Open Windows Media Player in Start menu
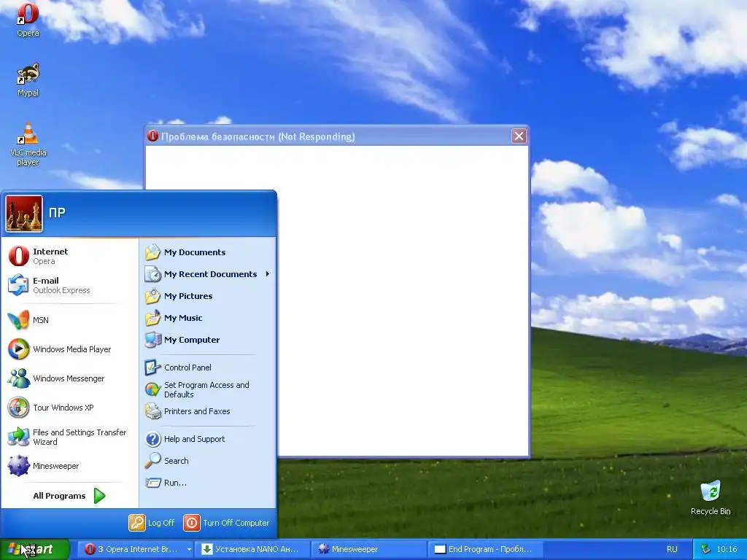Viewport: 747px width, 560px height. tap(71, 349)
